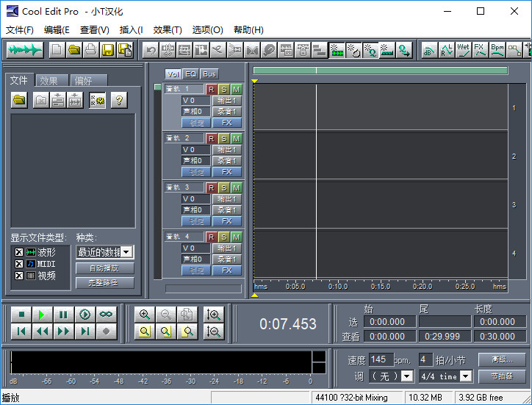532x405 pixels.
Task: Enable loop play infinity button
Action: click(x=107, y=315)
